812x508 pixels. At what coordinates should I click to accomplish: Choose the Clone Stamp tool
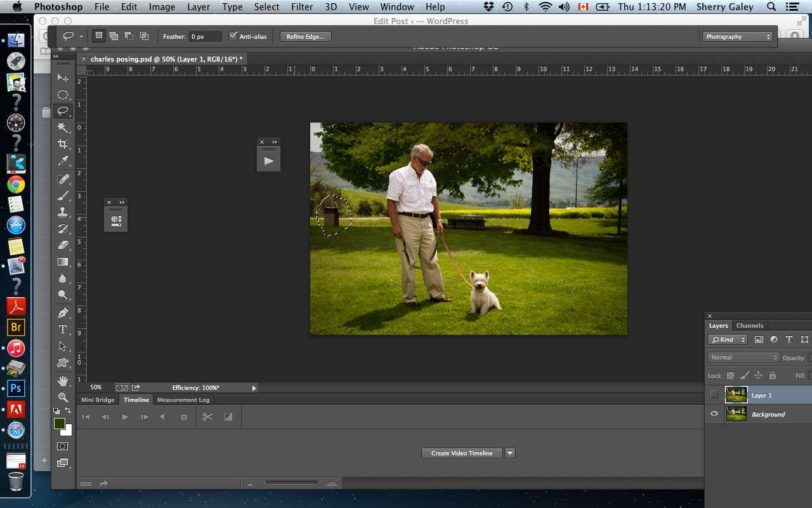(63, 211)
